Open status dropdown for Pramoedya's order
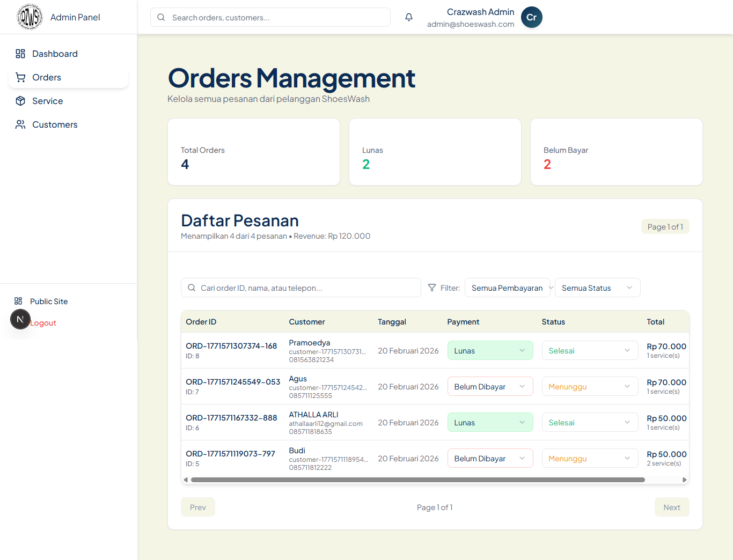This screenshot has height=560, width=733. click(590, 350)
